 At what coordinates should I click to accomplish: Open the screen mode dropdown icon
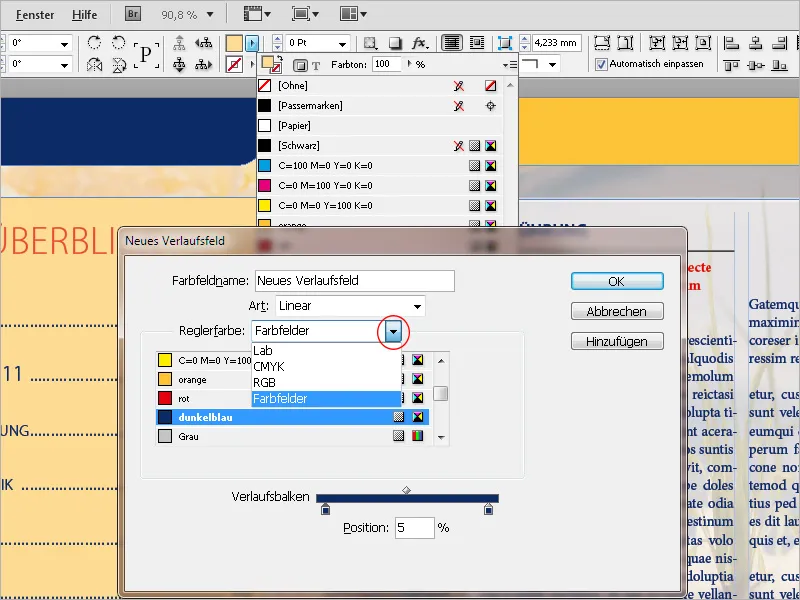(305, 14)
